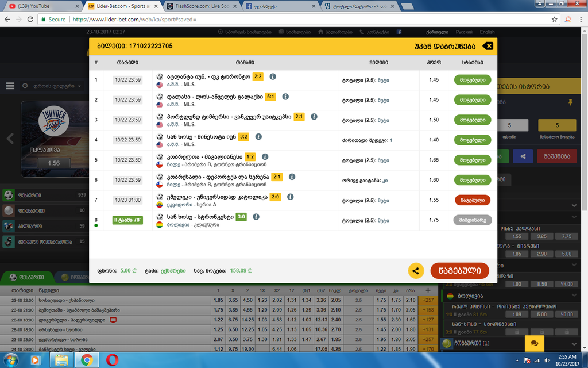
Task: Switch to the ტოტალიზატორი browser tab
Action: pos(359,6)
